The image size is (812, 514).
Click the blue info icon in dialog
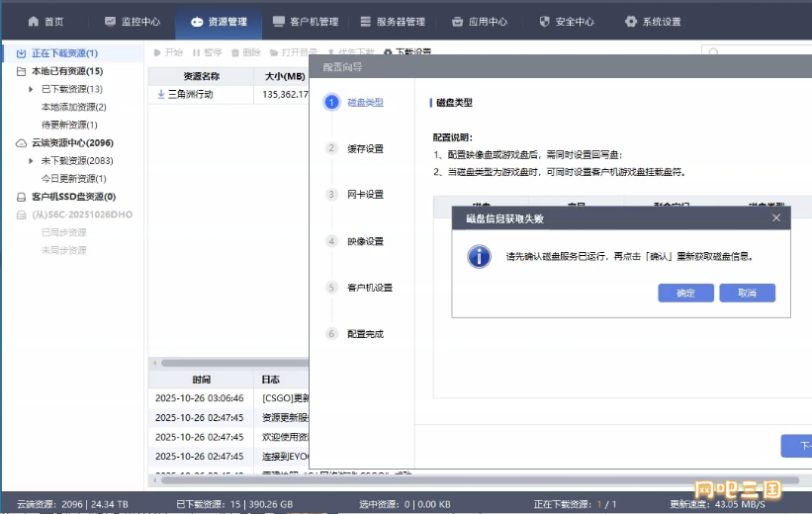click(479, 256)
